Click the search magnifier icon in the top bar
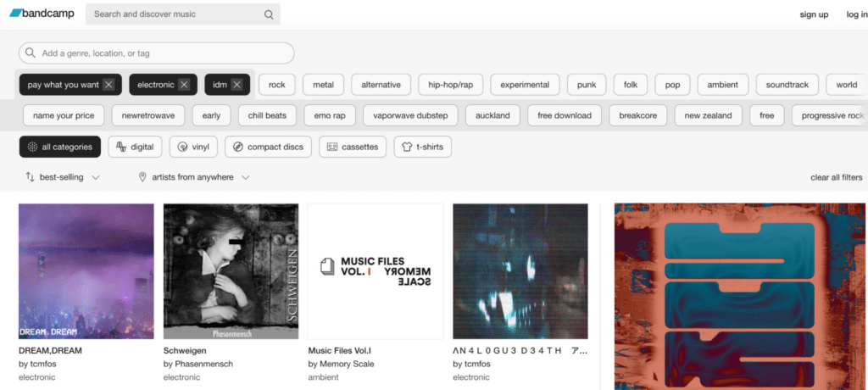The width and height of the screenshot is (868, 390). 269,14
